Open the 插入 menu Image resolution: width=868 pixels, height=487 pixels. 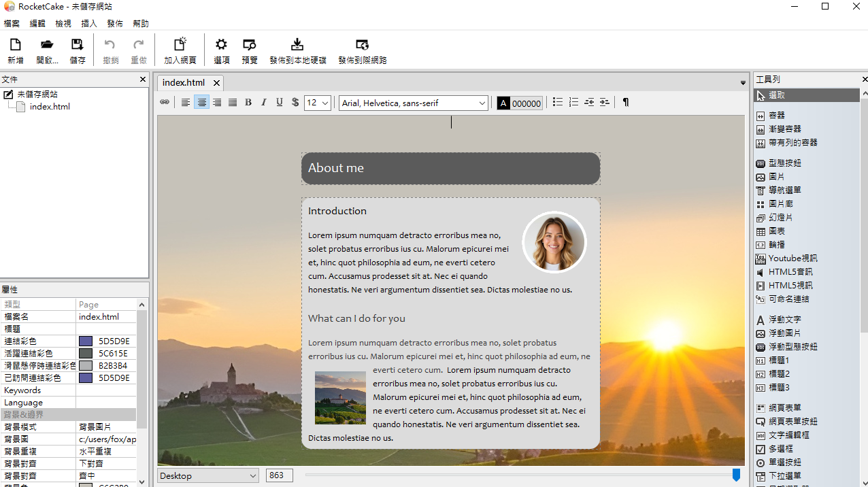[89, 23]
